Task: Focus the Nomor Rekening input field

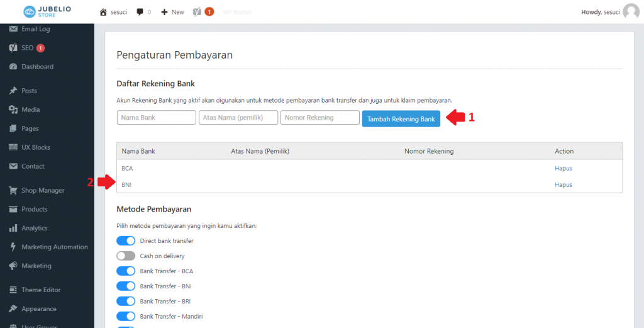Action: click(320, 118)
